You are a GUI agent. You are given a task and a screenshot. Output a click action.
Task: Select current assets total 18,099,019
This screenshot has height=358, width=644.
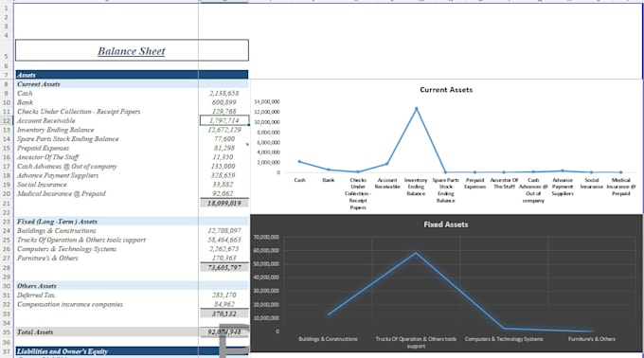coord(224,204)
